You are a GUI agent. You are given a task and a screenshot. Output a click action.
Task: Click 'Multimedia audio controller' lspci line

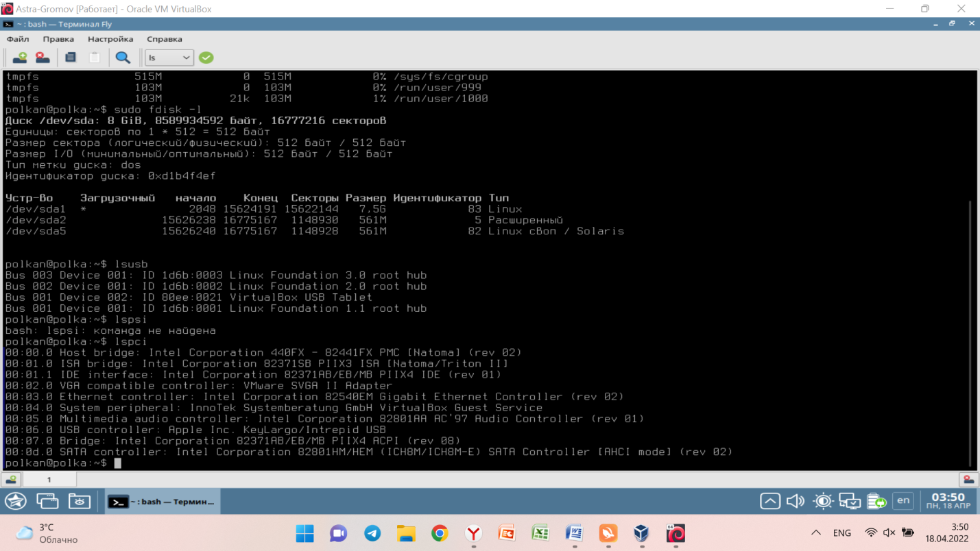324,419
